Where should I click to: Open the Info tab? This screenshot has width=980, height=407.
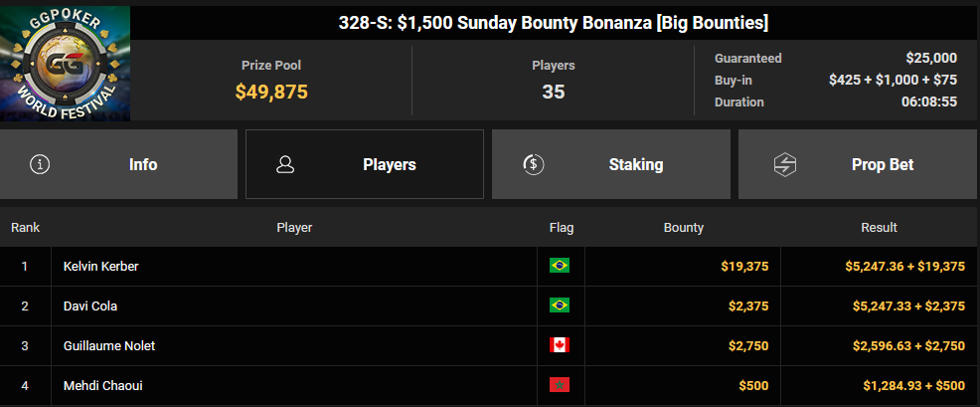118,164
